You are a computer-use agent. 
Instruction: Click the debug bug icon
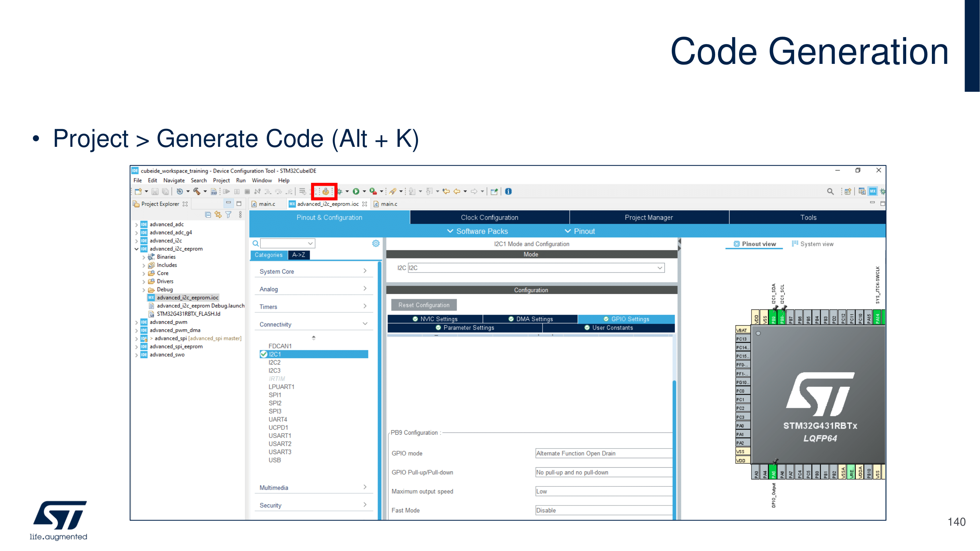pos(340,191)
